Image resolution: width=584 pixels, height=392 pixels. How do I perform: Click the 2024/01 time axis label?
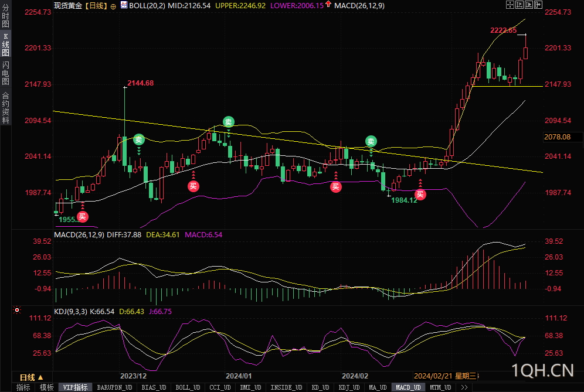[239, 376]
